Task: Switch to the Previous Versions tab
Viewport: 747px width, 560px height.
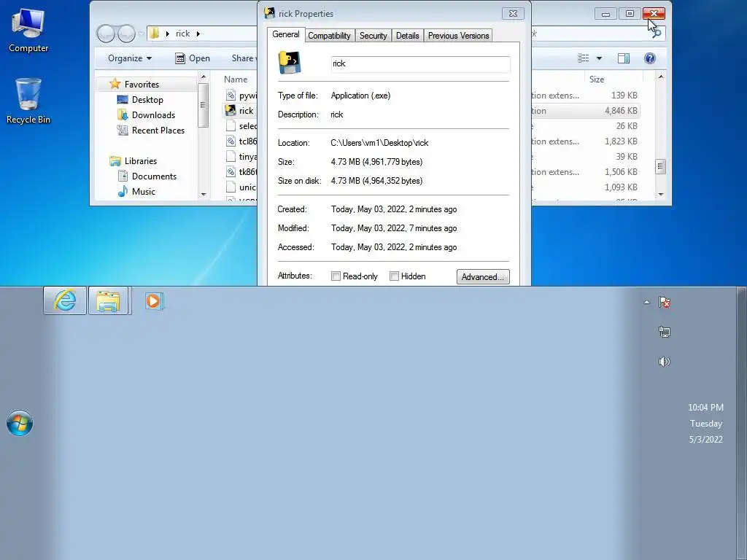Action: pyautogui.click(x=458, y=36)
